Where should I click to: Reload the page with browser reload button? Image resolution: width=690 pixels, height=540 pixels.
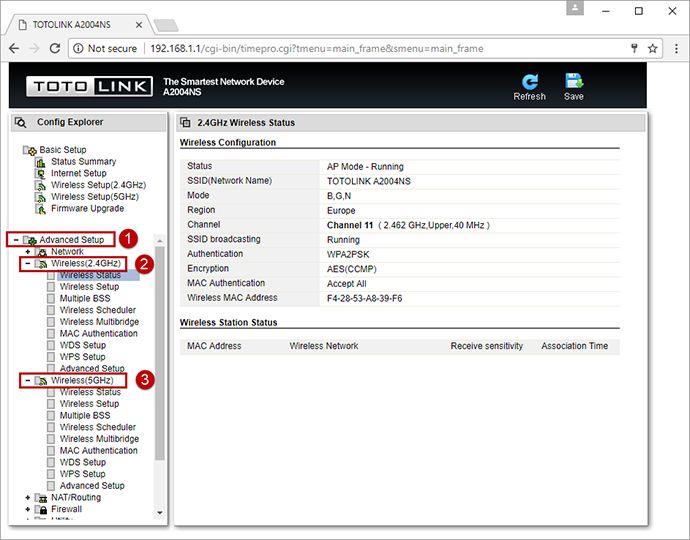(55, 48)
